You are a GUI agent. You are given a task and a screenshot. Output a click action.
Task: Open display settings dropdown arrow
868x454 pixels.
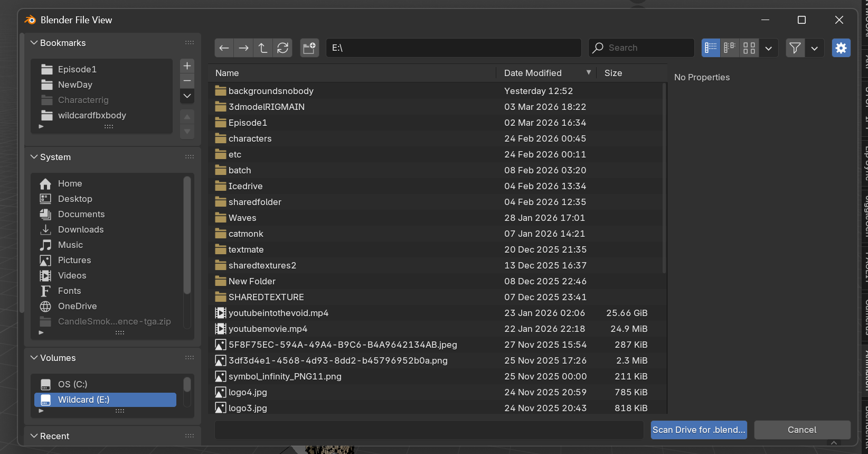click(x=768, y=48)
